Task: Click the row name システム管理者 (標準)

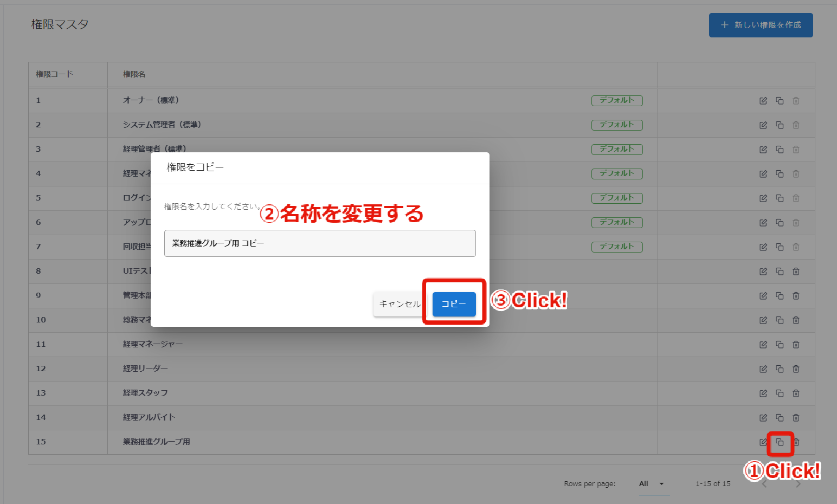Action: (x=162, y=125)
